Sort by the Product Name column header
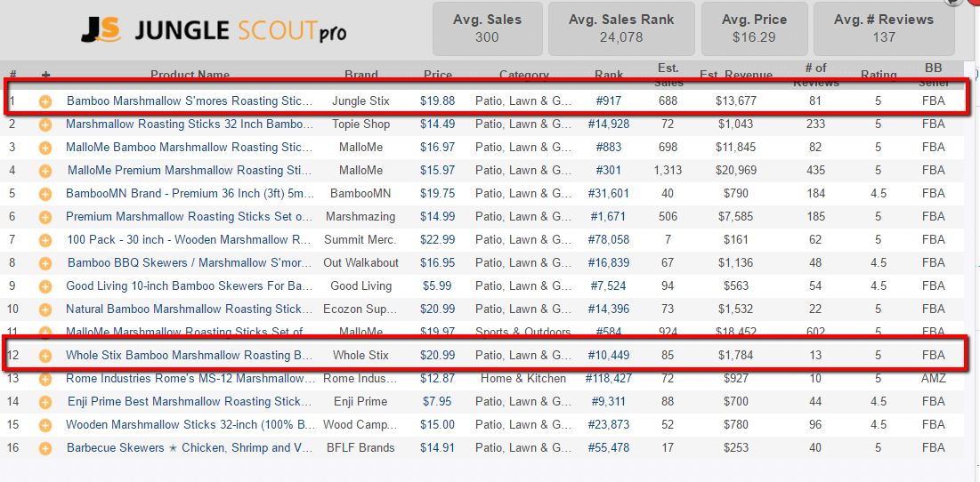980x482 pixels. click(x=190, y=75)
